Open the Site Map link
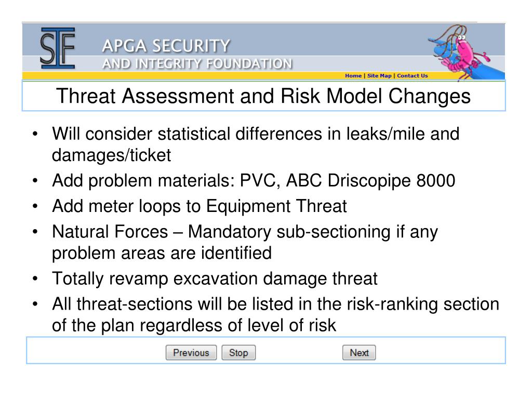The image size is (532, 399). [x=379, y=76]
